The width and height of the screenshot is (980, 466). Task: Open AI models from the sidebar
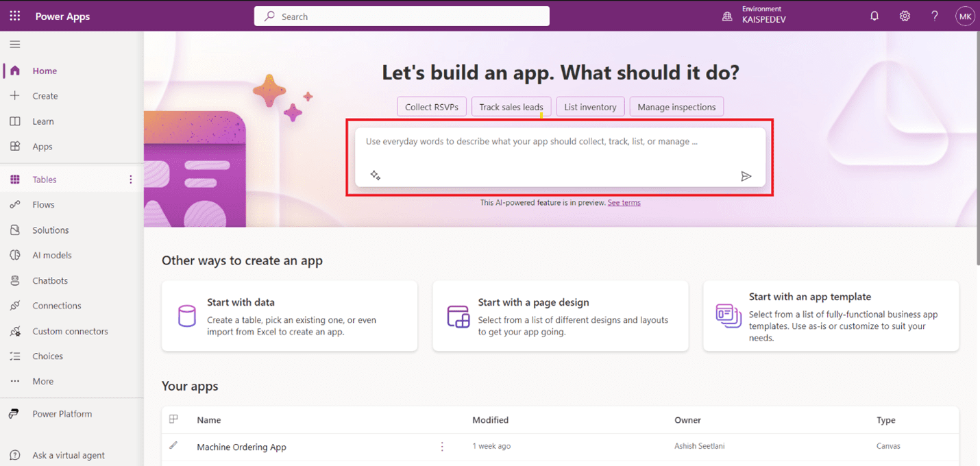point(52,255)
